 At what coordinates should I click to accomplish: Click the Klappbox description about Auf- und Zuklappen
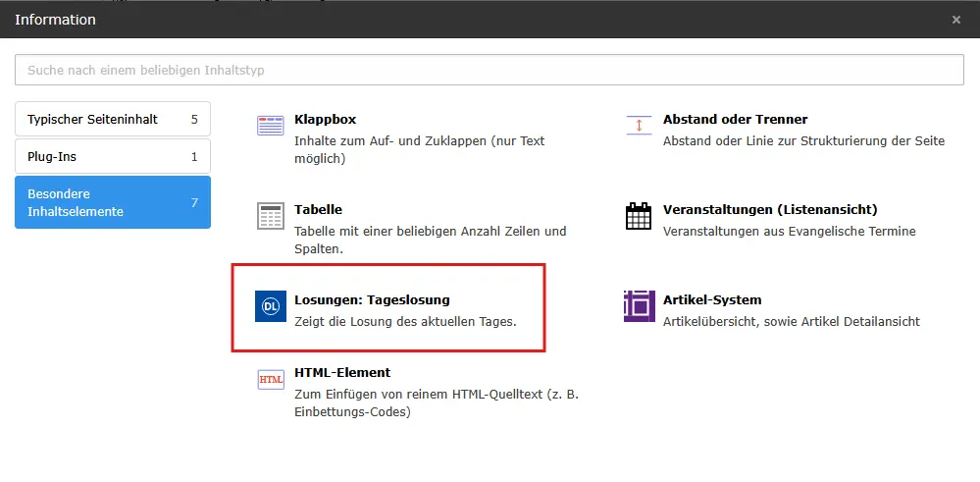pyautogui.click(x=420, y=150)
